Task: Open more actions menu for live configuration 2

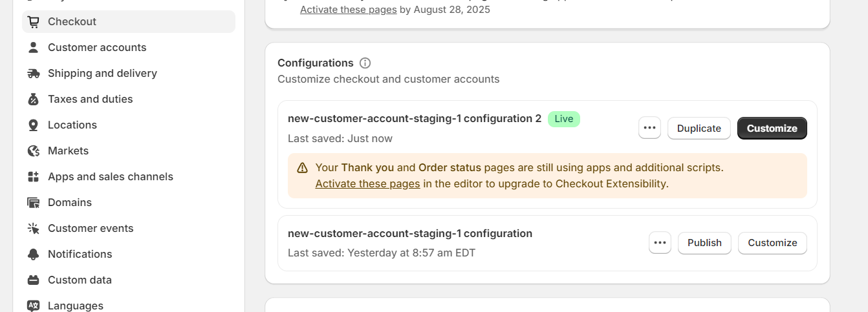Action: pos(649,128)
